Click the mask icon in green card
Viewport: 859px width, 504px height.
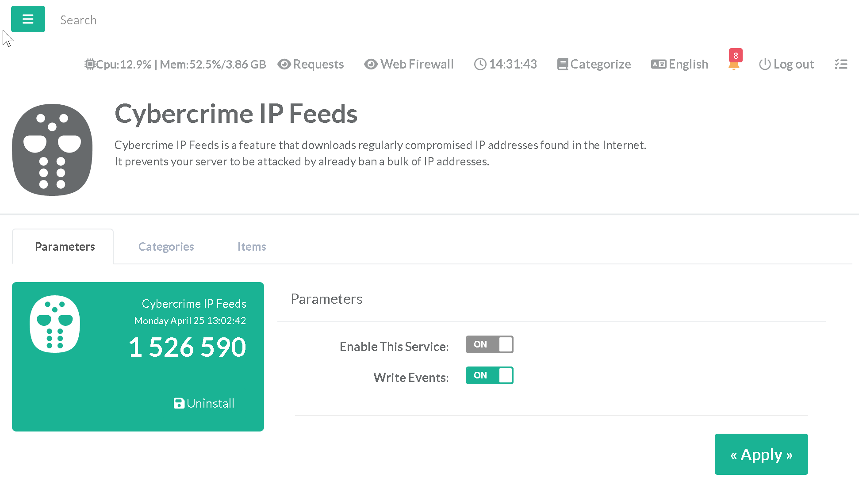pos(54,324)
